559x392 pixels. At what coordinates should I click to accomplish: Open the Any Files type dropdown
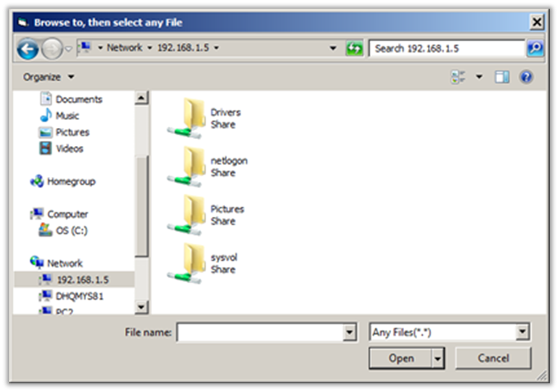522,333
